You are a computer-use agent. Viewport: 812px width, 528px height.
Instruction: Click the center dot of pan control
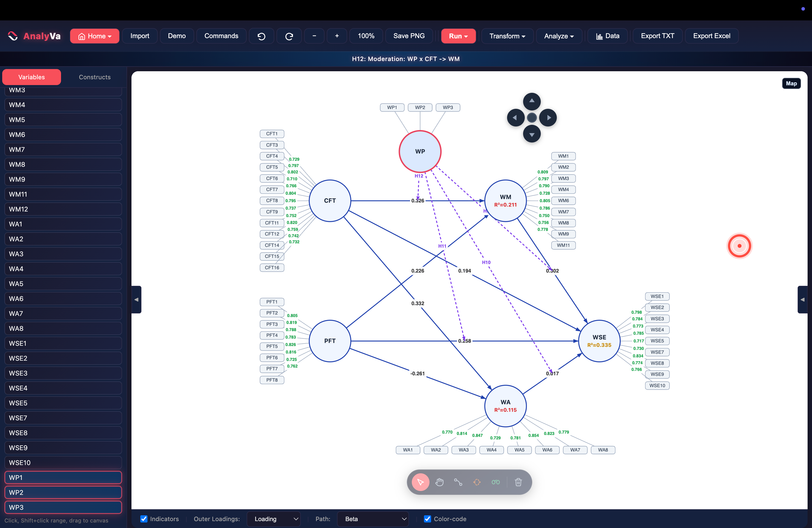tap(532, 118)
